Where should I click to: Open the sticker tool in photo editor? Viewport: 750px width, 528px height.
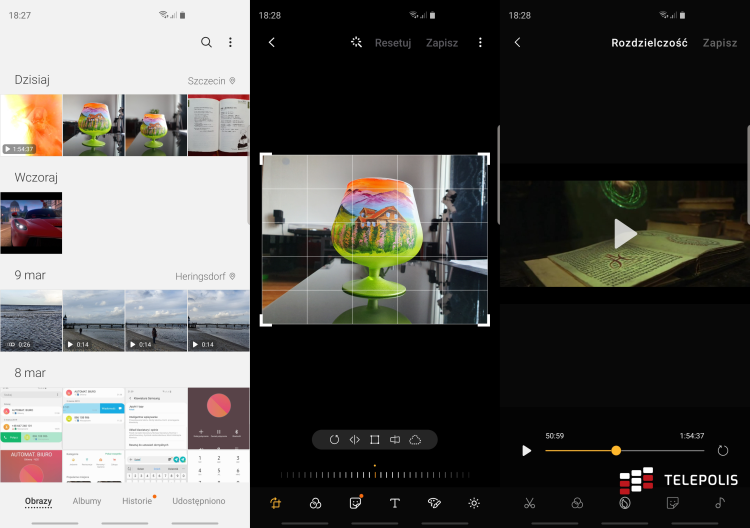coord(354,503)
